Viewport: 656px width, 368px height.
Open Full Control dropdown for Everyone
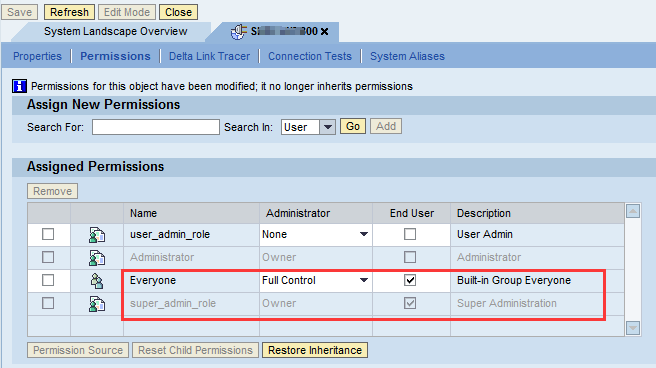tap(364, 280)
